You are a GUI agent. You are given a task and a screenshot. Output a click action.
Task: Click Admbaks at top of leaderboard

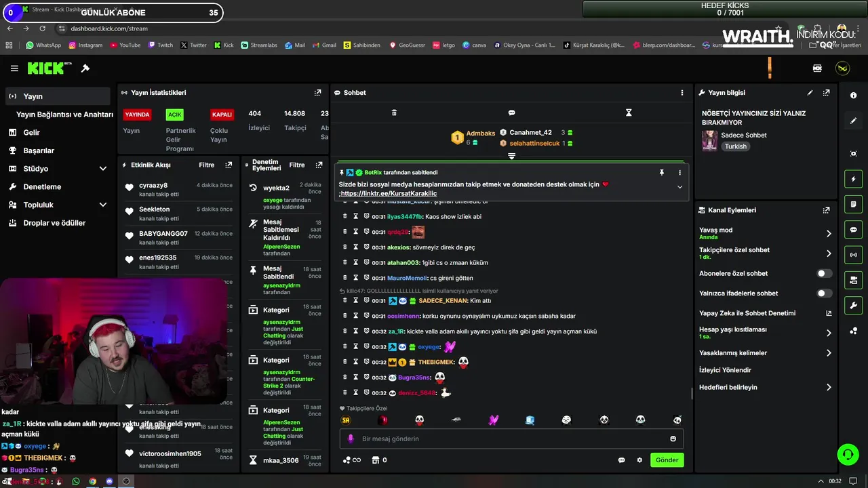click(x=480, y=134)
